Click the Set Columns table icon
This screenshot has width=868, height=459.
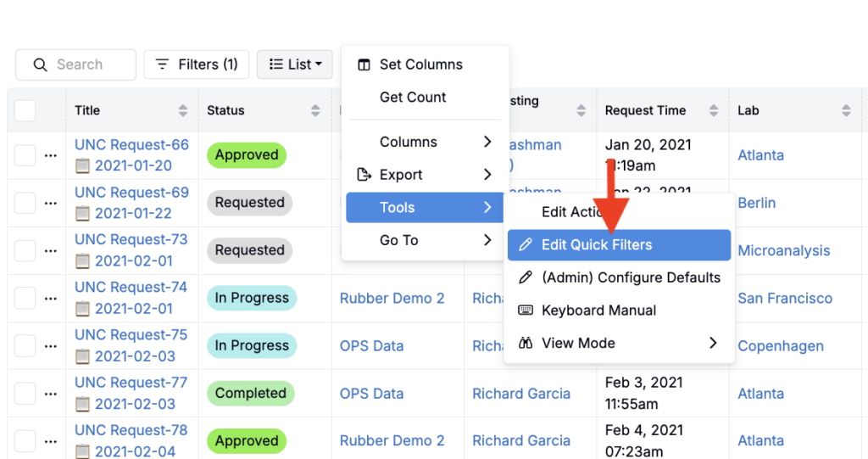(364, 64)
